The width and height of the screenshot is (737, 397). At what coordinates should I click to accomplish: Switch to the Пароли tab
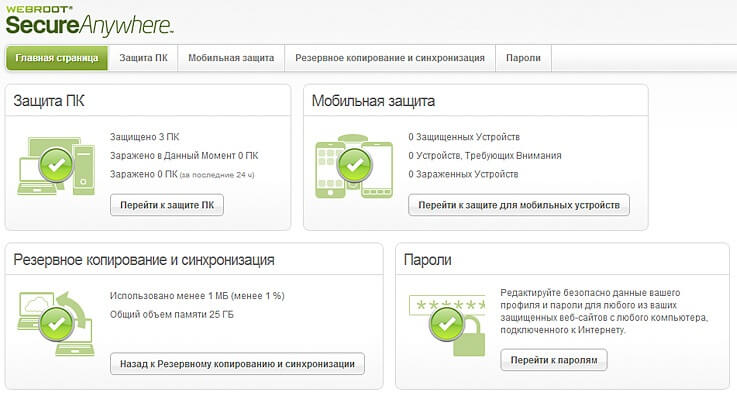pos(523,58)
